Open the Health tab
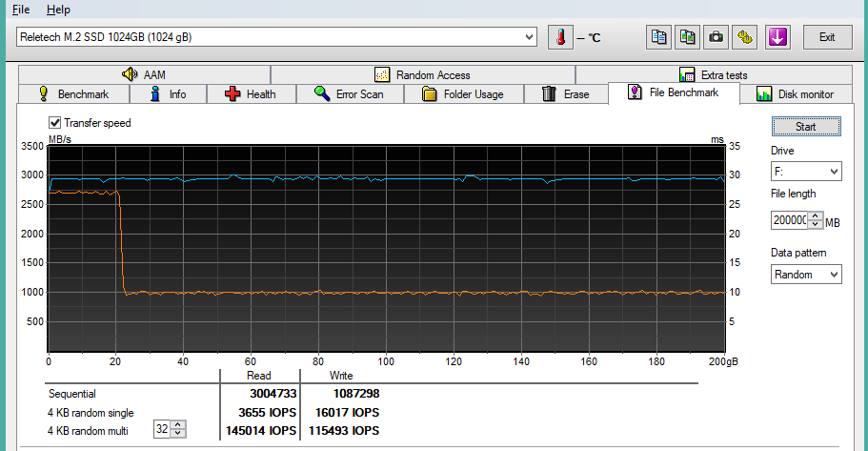This screenshot has height=451, width=868. pos(252,94)
